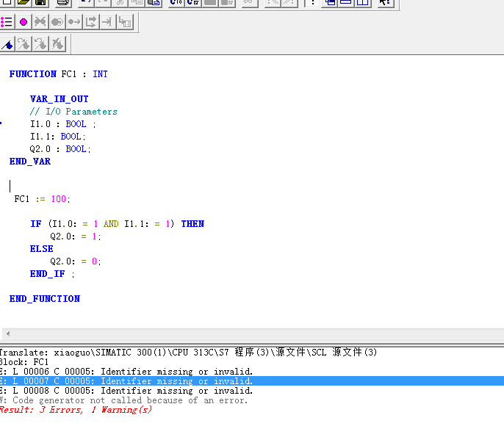Click the 'FC1 := 100;' assignment line

[x=42, y=199]
